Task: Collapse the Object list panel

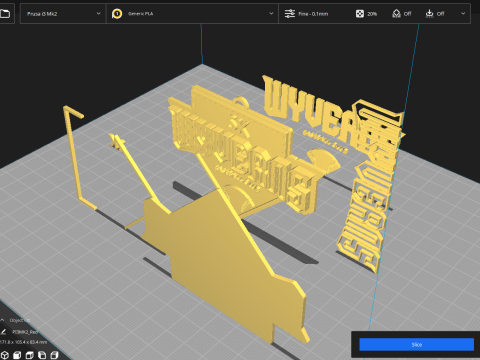Action: [3, 320]
